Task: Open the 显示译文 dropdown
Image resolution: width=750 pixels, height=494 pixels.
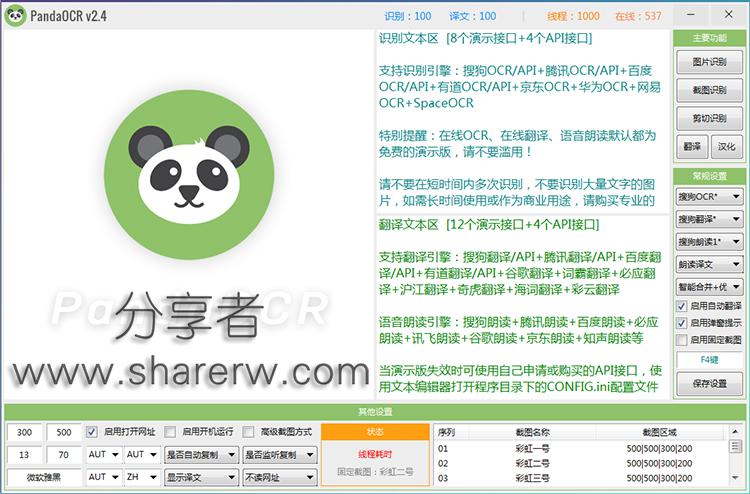Action: tap(201, 477)
